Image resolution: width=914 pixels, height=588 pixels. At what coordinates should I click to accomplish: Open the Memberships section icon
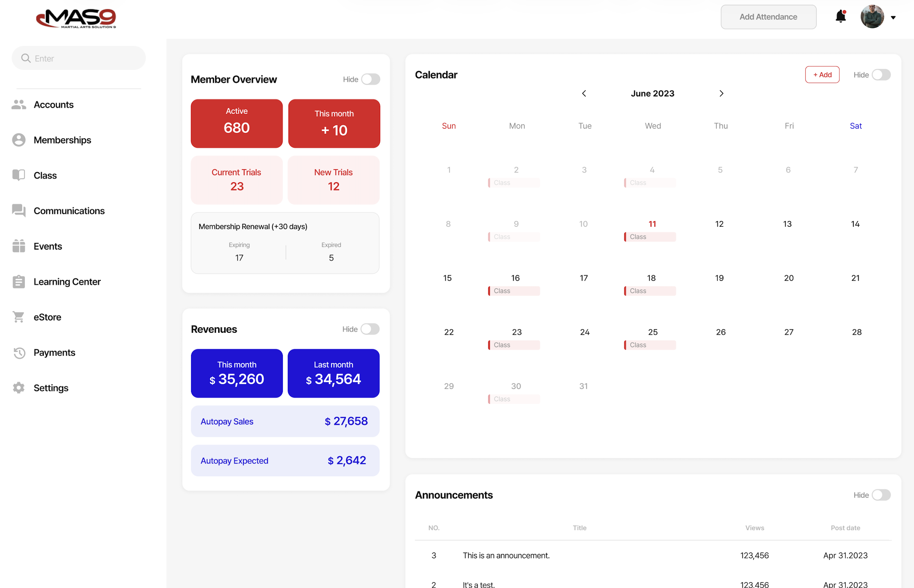point(18,140)
